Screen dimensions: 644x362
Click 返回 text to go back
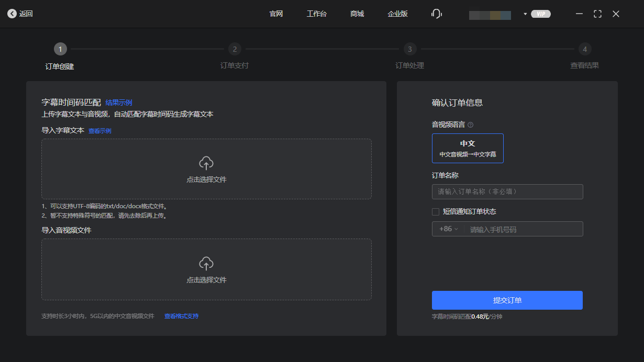point(26,14)
